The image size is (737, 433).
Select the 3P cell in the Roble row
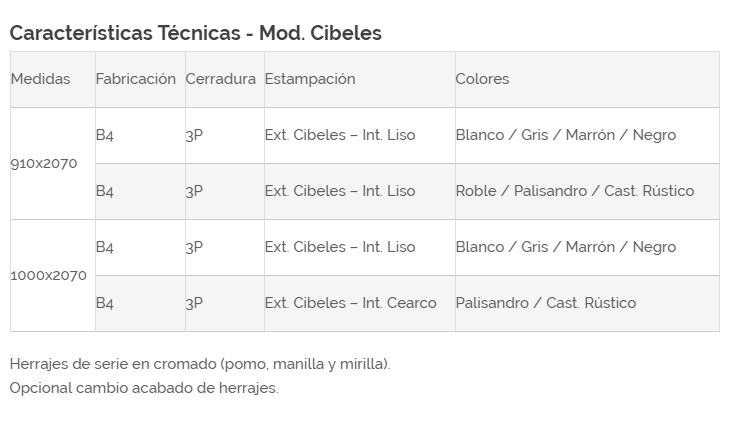coord(194,191)
